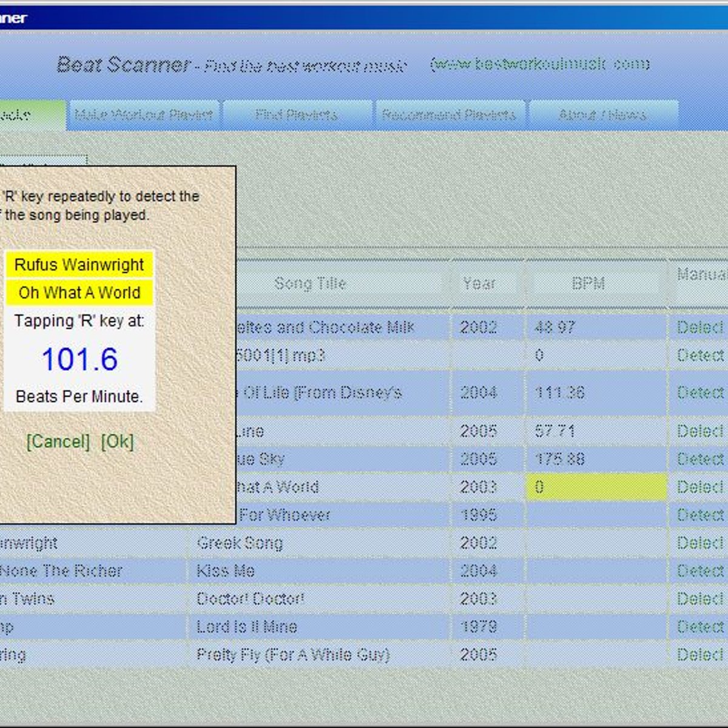Click Detect in the highlighted 2003 row
This screenshot has height=728, width=728.
point(700,487)
